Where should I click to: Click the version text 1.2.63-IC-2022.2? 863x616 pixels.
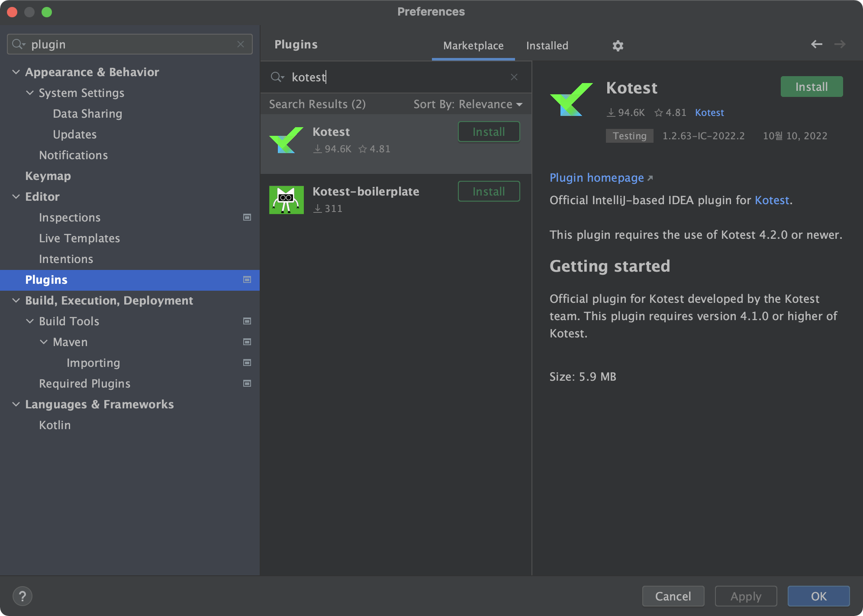click(703, 136)
